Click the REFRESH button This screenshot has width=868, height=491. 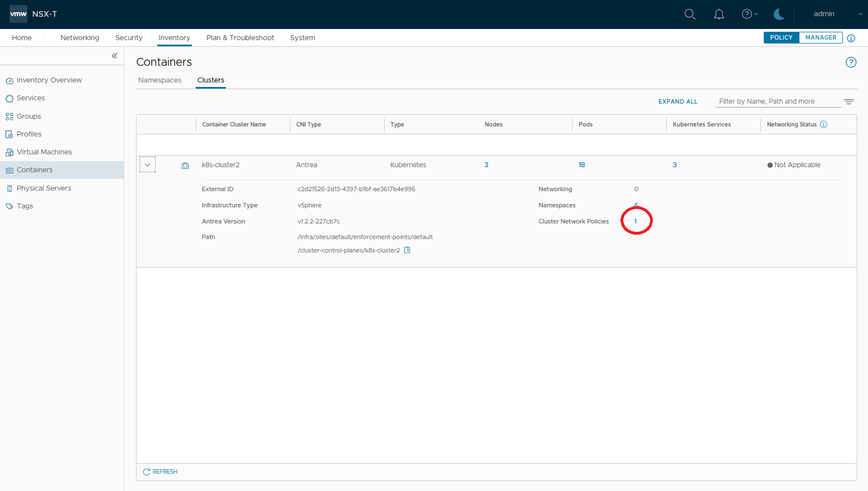tap(160, 471)
